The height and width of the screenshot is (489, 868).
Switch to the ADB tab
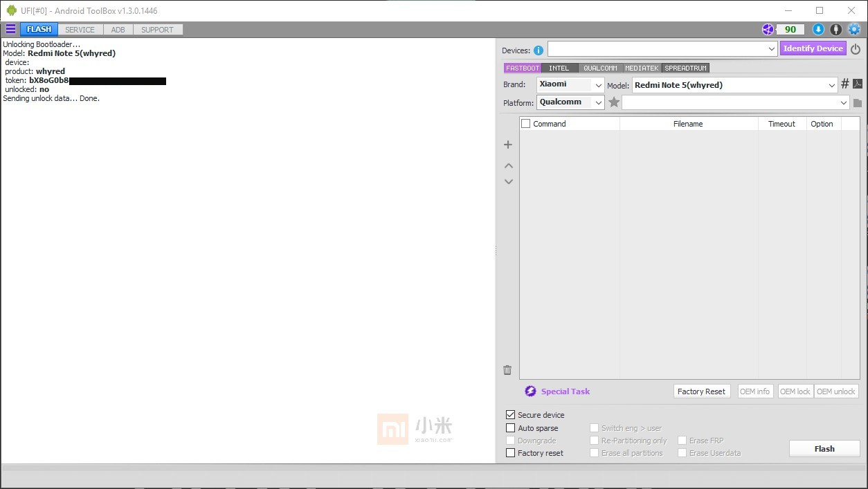pyautogui.click(x=118, y=30)
